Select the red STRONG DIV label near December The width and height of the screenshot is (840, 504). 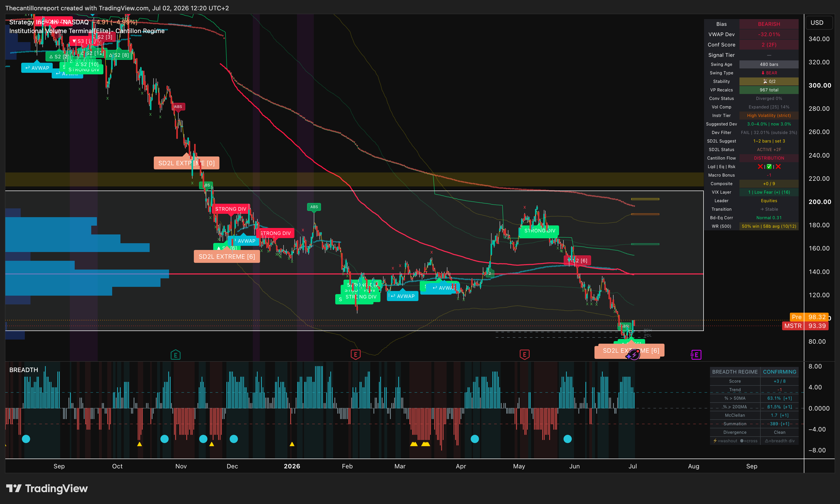[x=231, y=209]
